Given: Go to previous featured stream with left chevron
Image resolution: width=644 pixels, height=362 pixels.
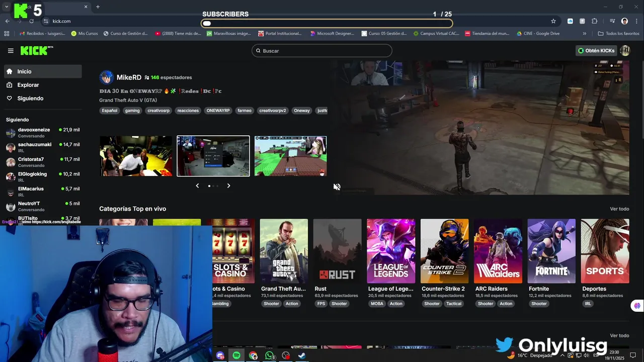Looking at the screenshot, I should coord(197,186).
